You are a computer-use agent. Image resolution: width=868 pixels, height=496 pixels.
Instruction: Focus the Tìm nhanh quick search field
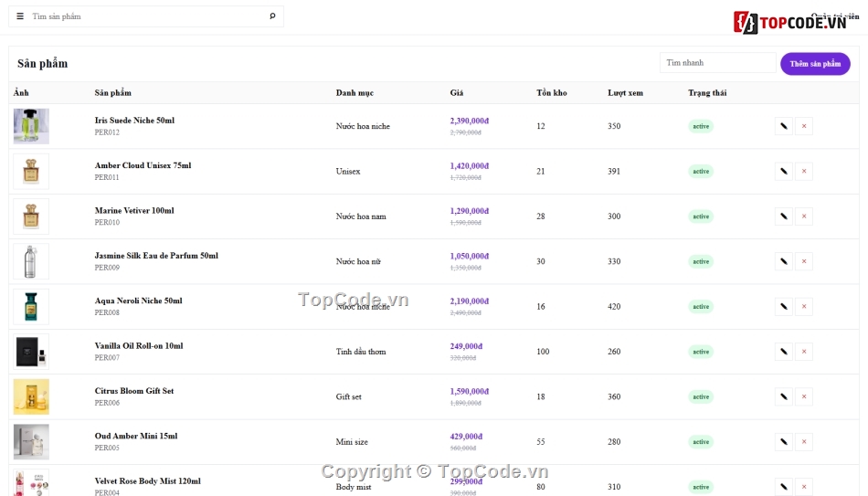[x=717, y=62]
